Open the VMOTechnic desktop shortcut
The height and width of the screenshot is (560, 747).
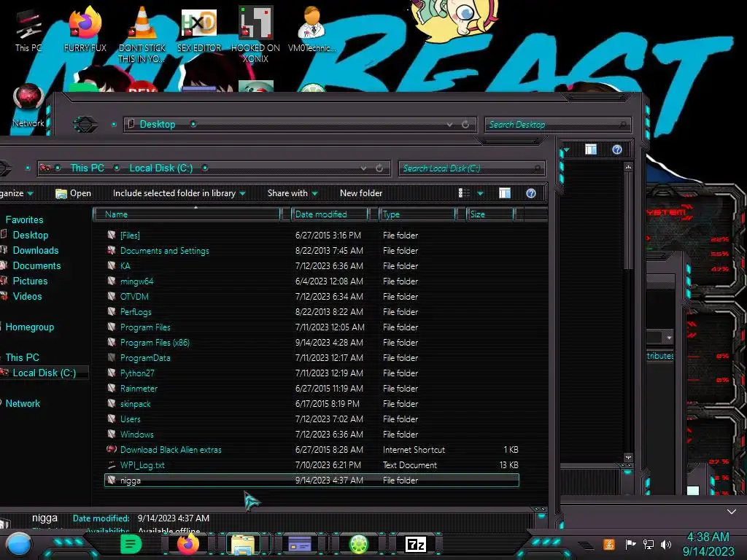point(311,29)
